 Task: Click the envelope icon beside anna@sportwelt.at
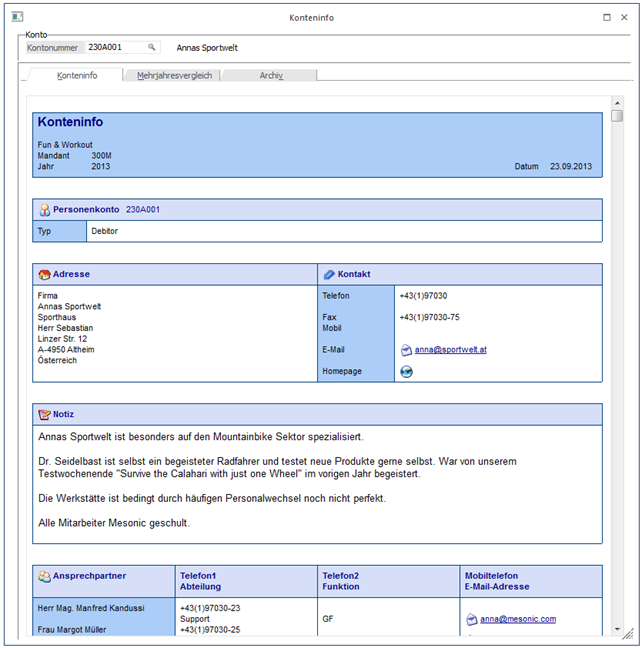click(x=406, y=350)
